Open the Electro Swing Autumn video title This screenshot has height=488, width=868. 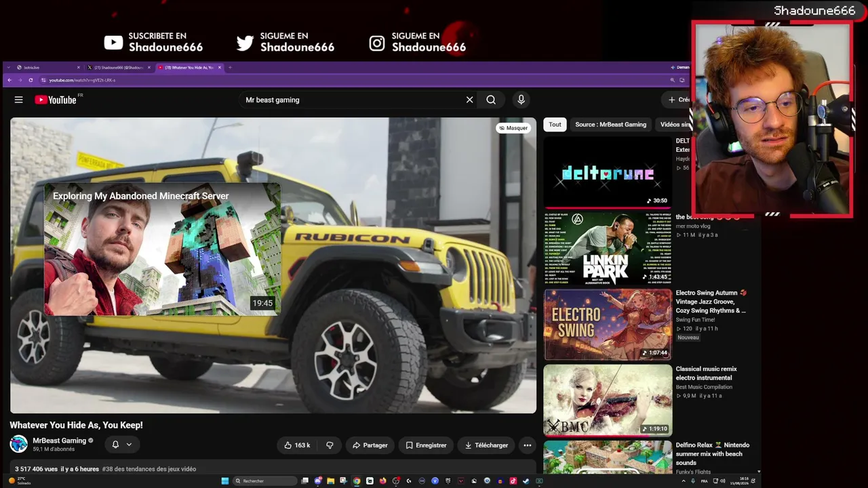tap(711, 302)
